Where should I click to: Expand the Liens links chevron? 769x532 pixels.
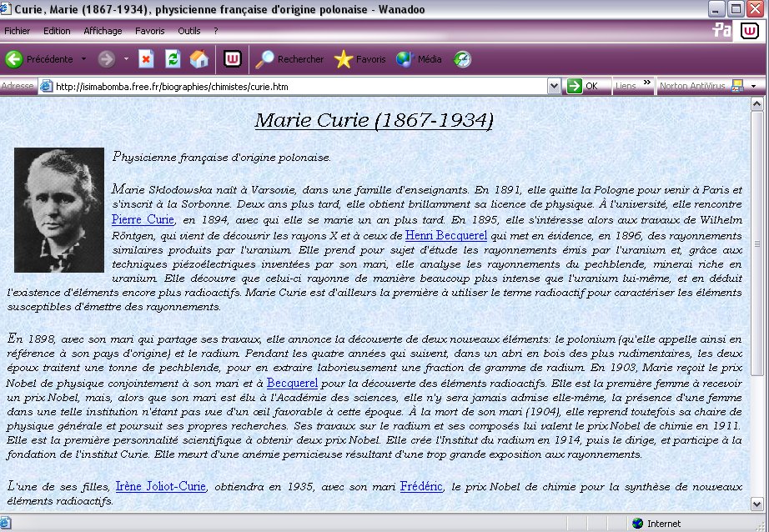(x=646, y=85)
